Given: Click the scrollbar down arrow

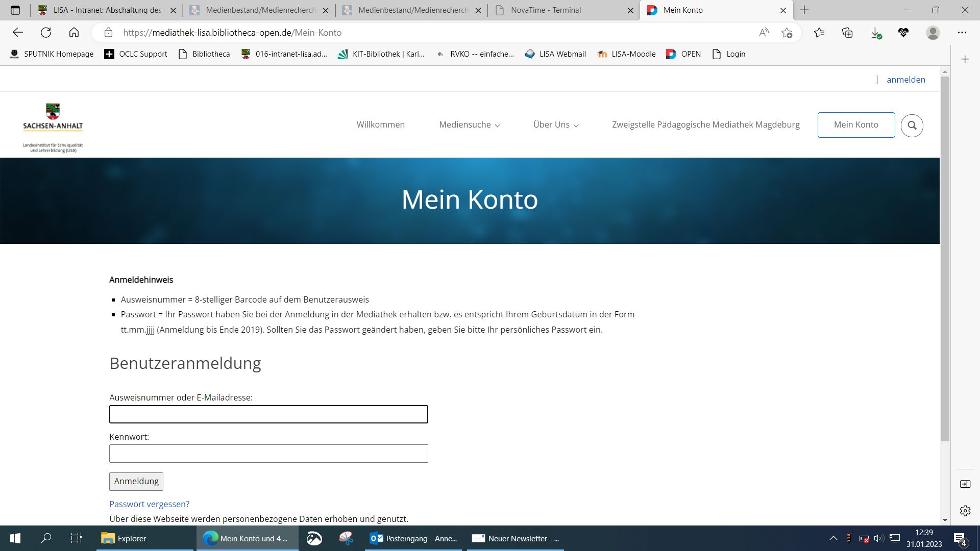Looking at the screenshot, I should coord(945,520).
